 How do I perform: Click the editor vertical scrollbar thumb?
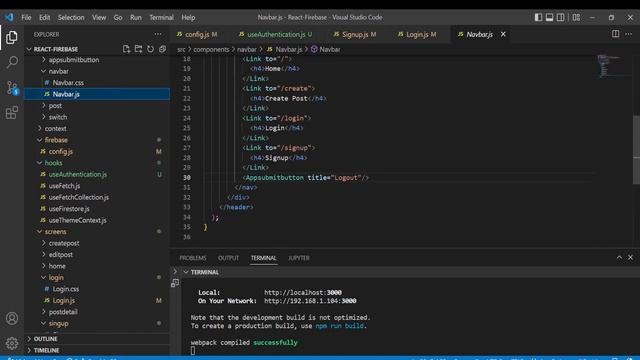pyautogui.click(x=636, y=150)
